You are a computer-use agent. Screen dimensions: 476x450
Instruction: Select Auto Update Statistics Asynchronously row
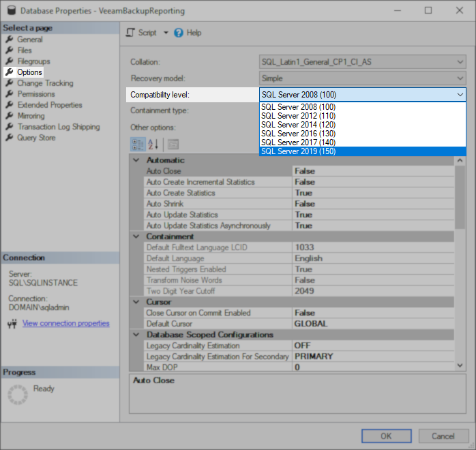point(299,226)
